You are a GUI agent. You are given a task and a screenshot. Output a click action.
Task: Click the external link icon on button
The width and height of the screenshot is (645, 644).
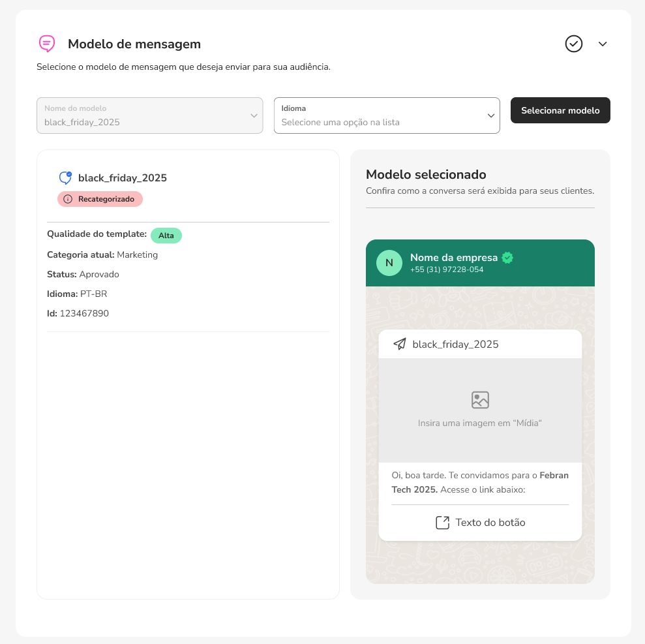tap(442, 523)
